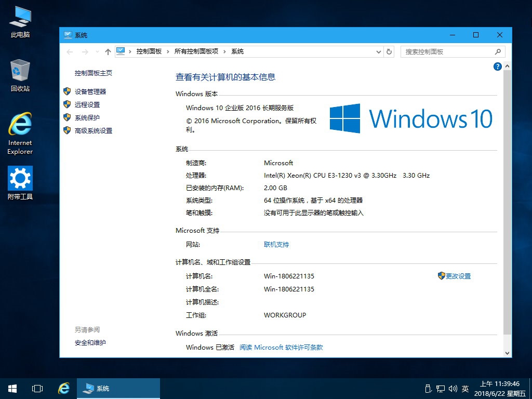This screenshot has height=399, width=532.
Task: Open 安全和维护 link
Action: click(x=90, y=343)
